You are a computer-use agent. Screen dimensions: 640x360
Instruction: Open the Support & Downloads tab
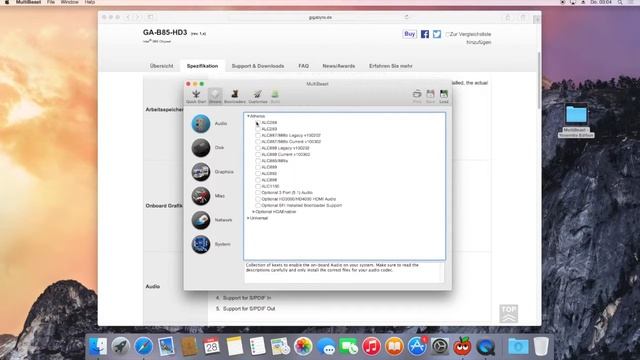coord(258,66)
